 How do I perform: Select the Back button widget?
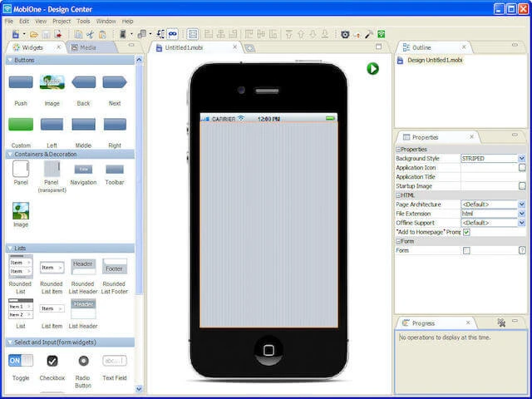pyautogui.click(x=83, y=82)
